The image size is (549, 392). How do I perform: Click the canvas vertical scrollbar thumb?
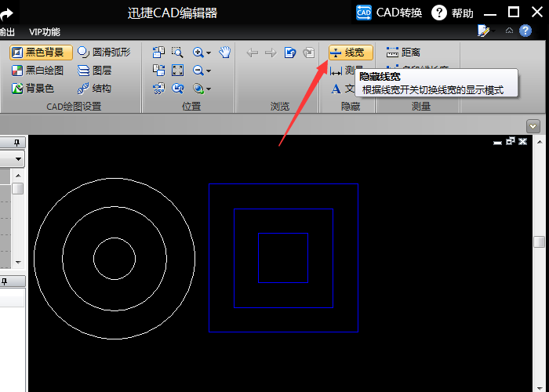[x=539, y=241]
